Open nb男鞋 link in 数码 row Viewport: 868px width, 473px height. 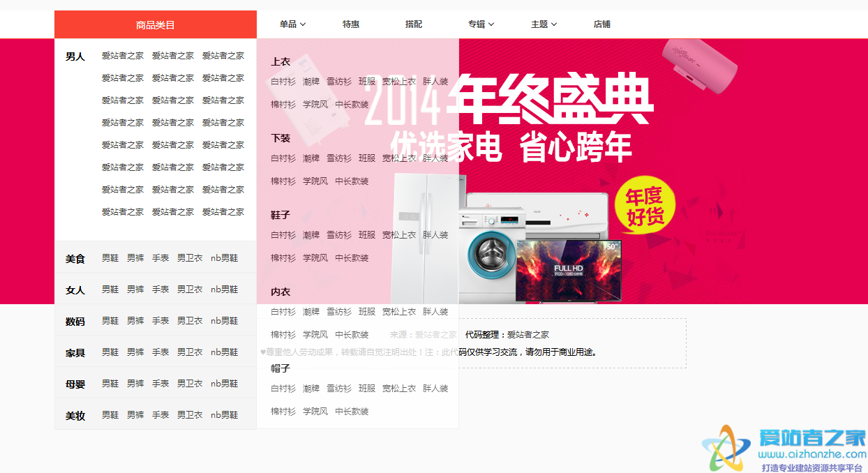[x=225, y=321]
